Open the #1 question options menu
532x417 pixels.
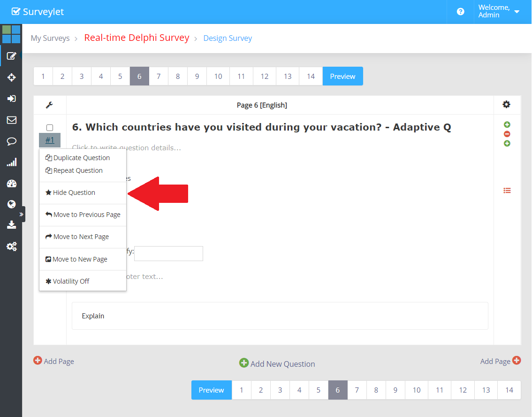pyautogui.click(x=50, y=140)
